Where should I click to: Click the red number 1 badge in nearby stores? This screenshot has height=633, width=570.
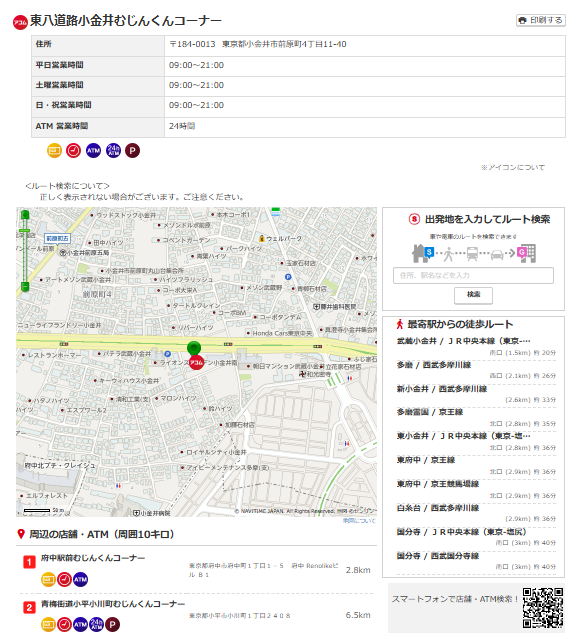pyautogui.click(x=29, y=562)
